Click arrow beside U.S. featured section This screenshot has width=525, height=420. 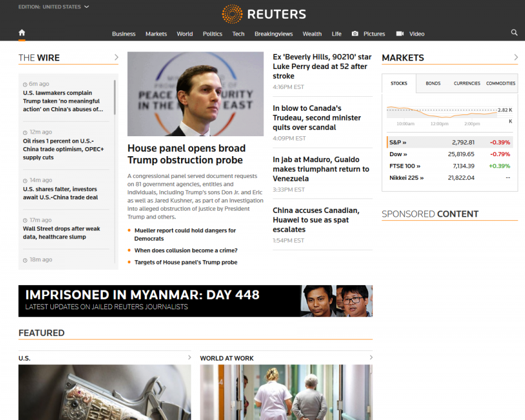[188, 358]
